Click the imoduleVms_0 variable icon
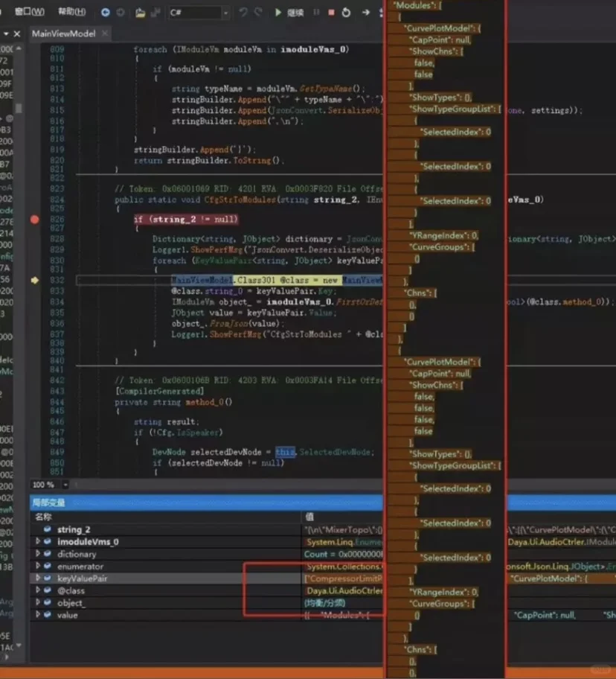 48,541
